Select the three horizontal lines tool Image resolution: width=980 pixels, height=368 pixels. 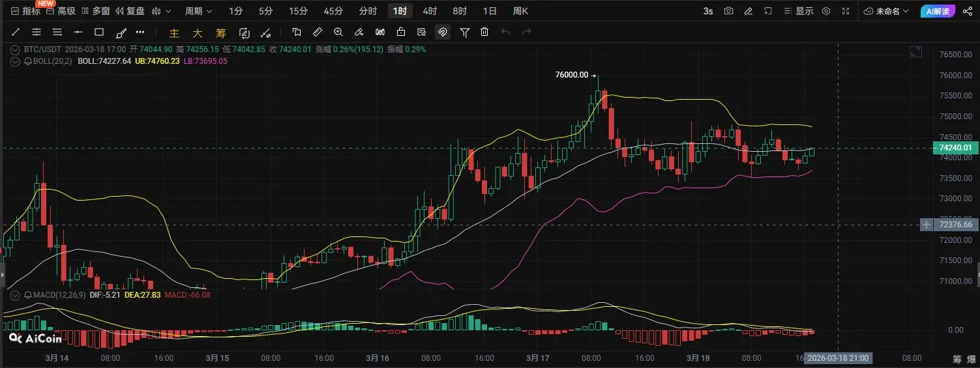[57, 32]
